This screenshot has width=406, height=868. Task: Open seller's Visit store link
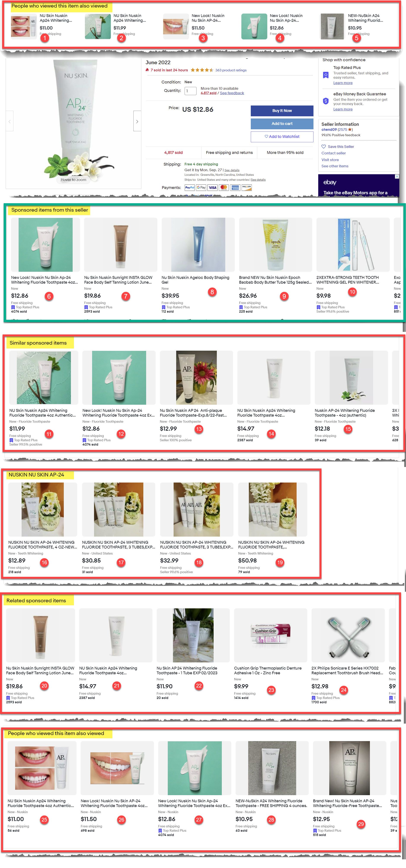pos(330,160)
